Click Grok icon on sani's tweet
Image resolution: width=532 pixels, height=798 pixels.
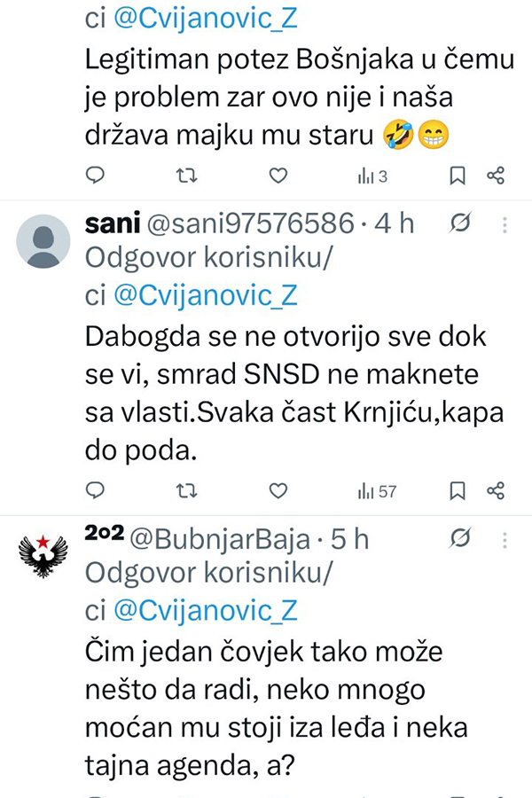[460, 225]
